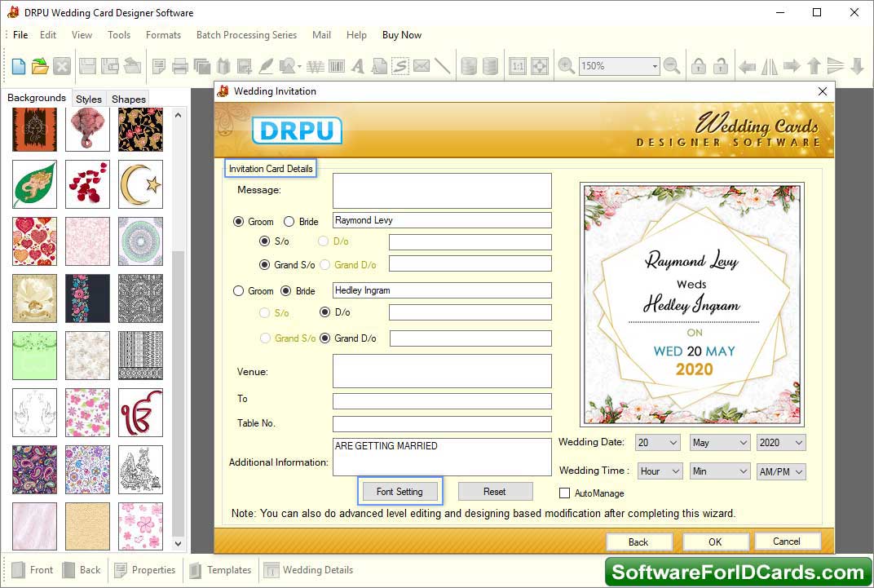Open the Hour dropdown
Image resolution: width=874 pixels, height=588 pixels.
[660, 471]
